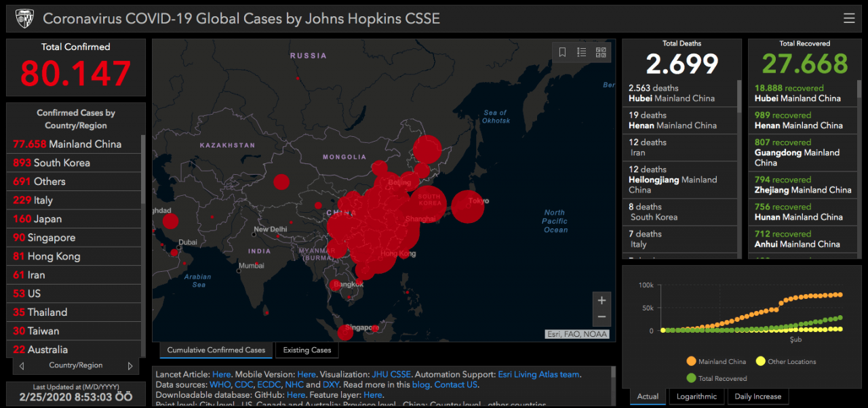
Task: Toggle Mainland China series in chart legend
Action: (716, 361)
